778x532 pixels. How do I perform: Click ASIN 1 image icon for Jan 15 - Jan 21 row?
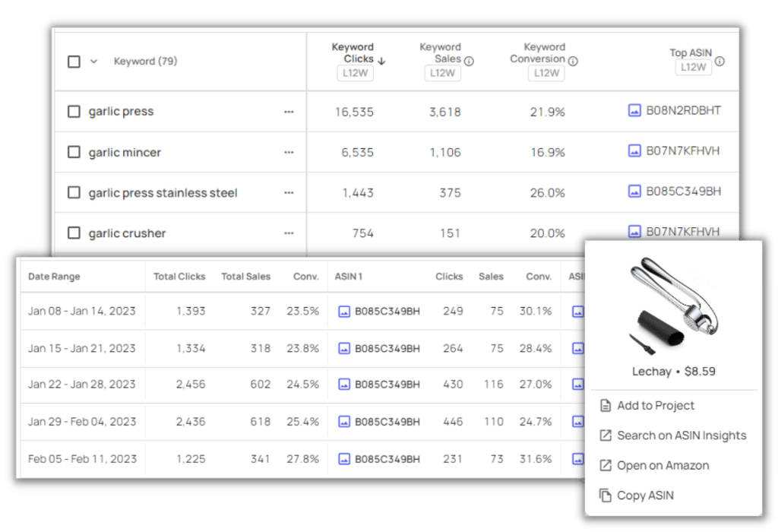tap(344, 349)
